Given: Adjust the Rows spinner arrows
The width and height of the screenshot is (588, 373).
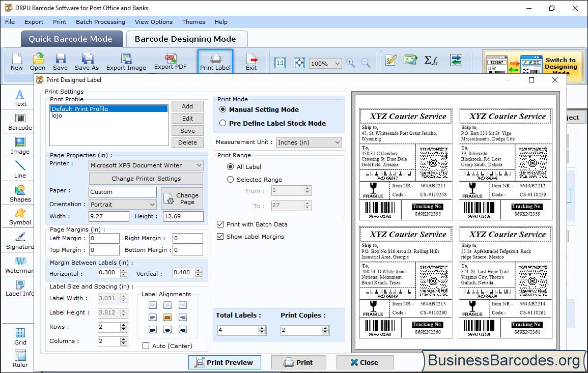Looking at the screenshot, I should click(124, 327).
